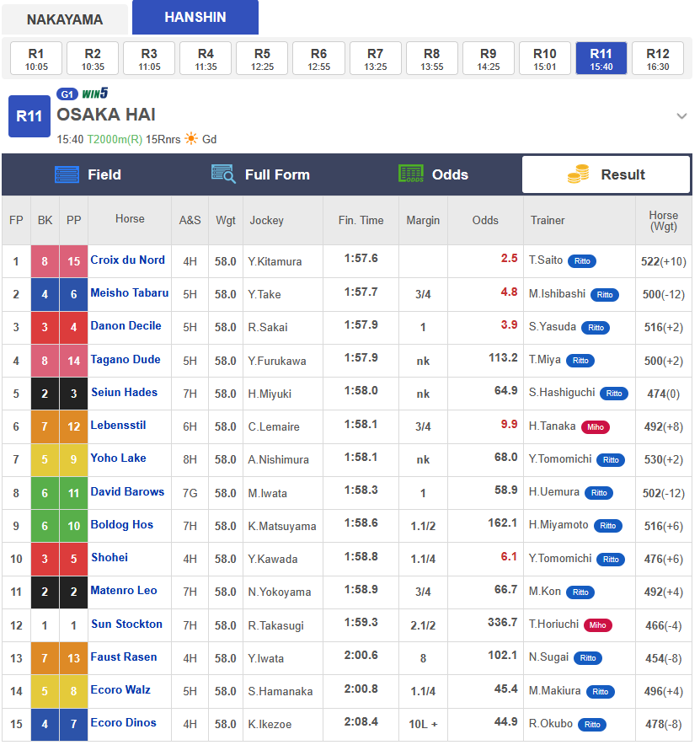Screen dimensions: 700x745
Task: Click the Full Form magnifier icon
Action: (223, 174)
